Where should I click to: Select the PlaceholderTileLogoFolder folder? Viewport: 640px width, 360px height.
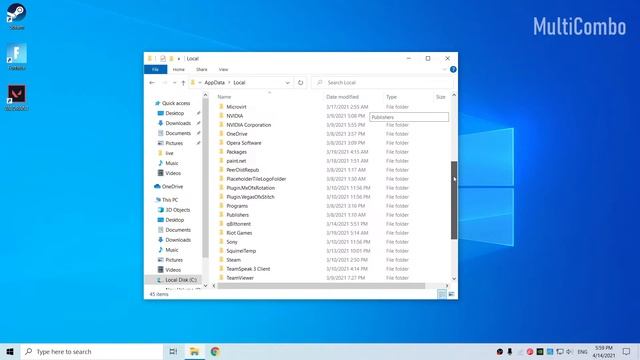click(256, 179)
